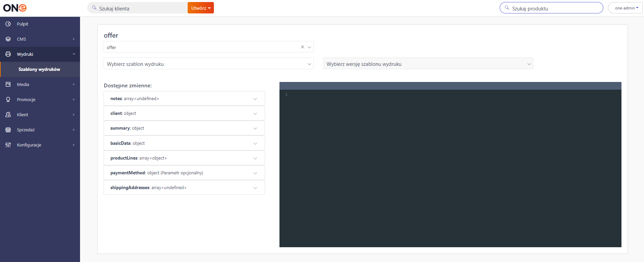
Task: Click the magnifier icon in Szukaj klienta
Action: coord(94,8)
